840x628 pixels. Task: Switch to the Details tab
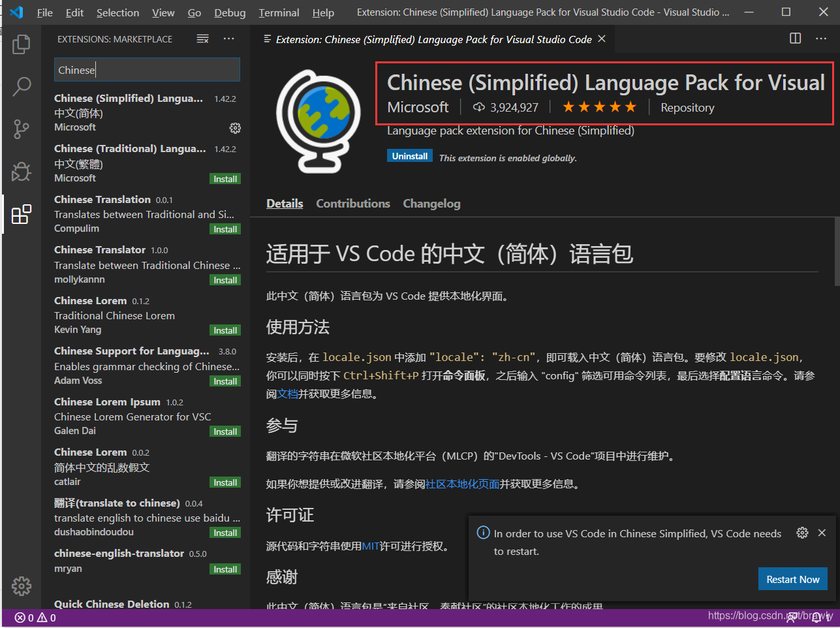(285, 204)
